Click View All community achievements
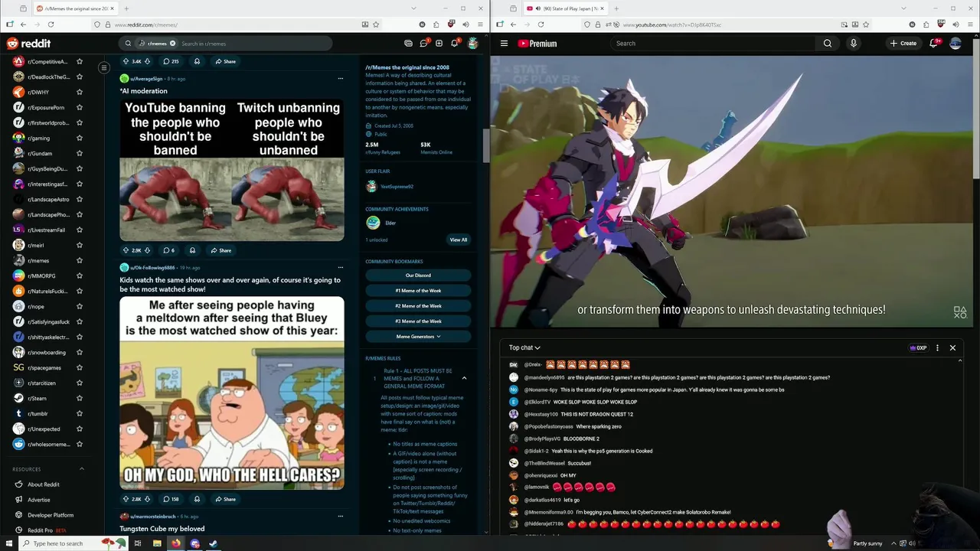This screenshot has height=551, width=980. click(458, 240)
